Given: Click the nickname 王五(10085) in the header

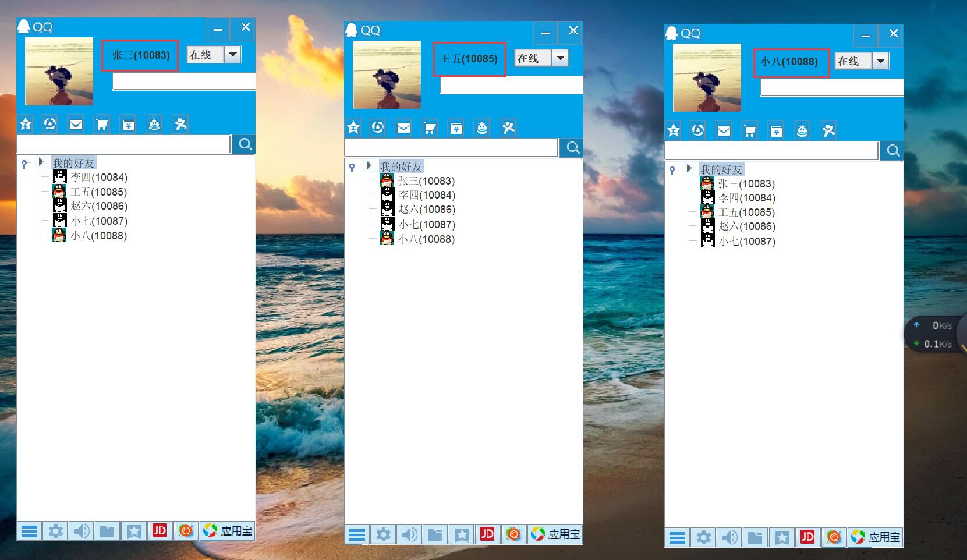Looking at the screenshot, I should [469, 59].
